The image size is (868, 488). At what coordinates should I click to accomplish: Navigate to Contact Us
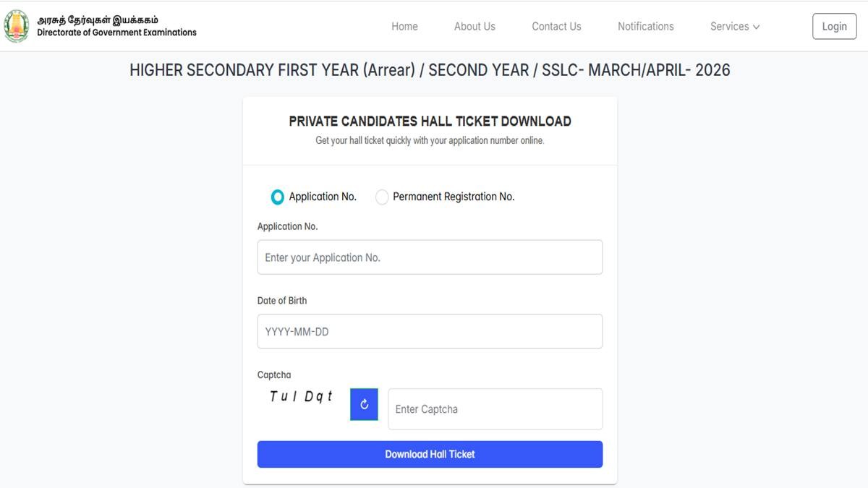(x=556, y=26)
